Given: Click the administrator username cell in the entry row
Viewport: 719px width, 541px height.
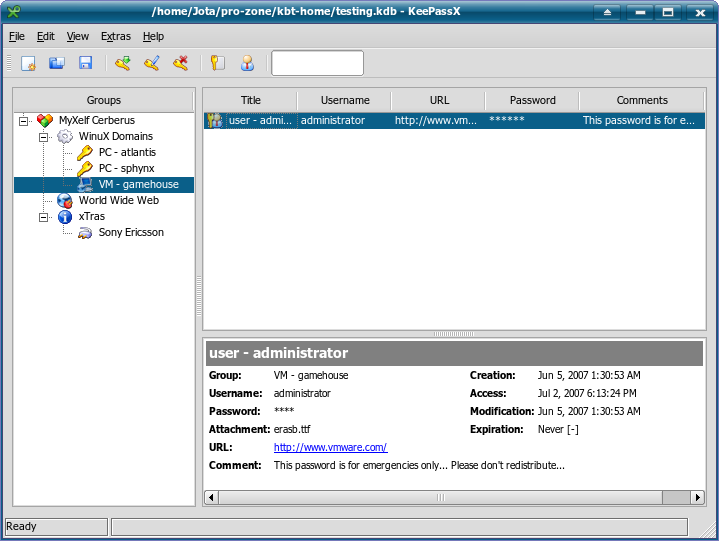Looking at the screenshot, I should (x=344, y=121).
